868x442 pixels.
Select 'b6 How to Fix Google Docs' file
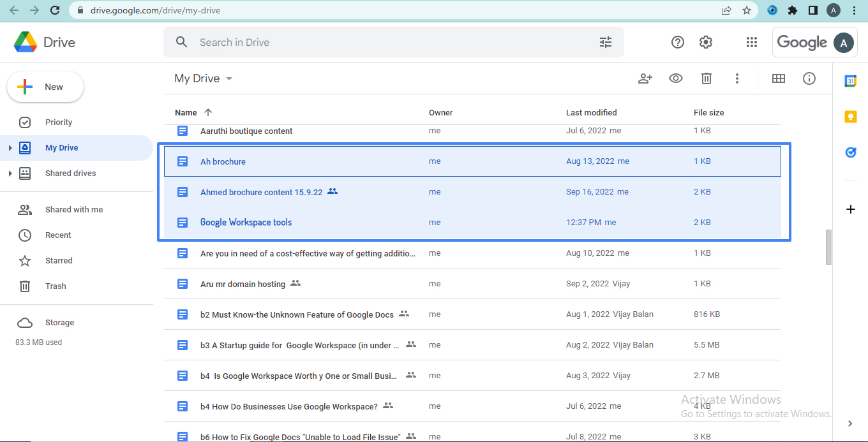472,432
